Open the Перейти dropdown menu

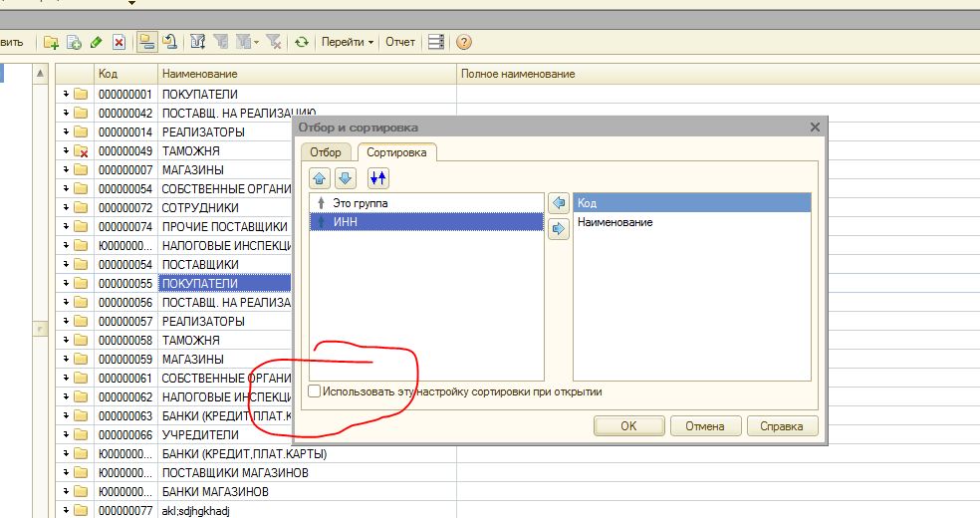click(x=348, y=42)
